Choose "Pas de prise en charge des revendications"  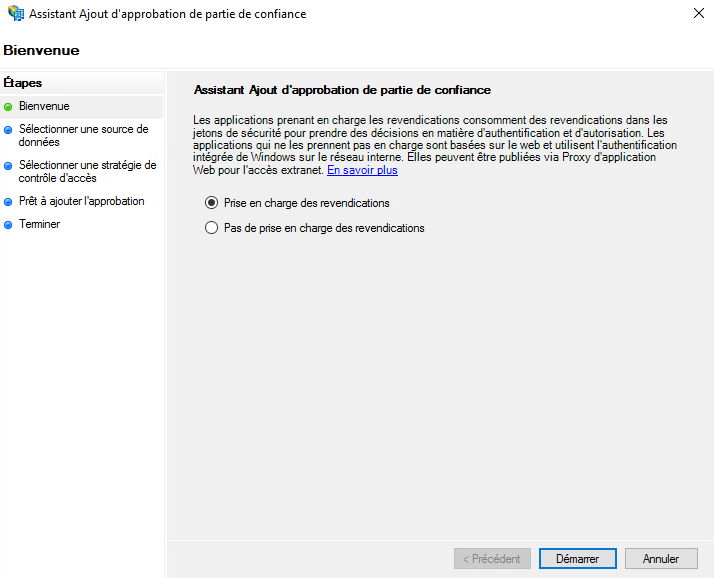211,228
